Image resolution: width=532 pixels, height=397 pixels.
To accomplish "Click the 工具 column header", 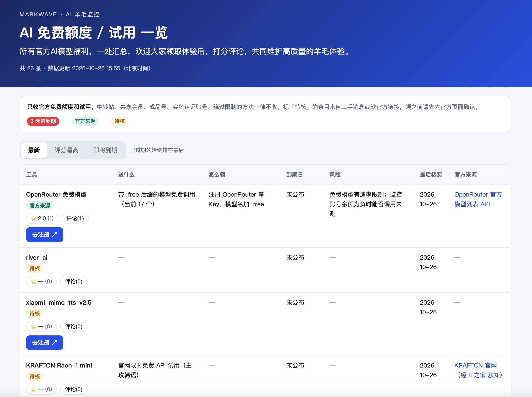I will (x=31, y=175).
